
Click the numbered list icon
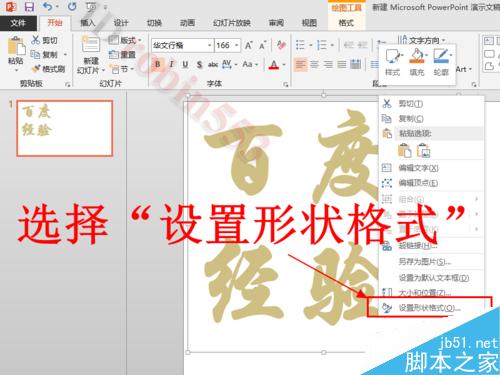coord(322,45)
